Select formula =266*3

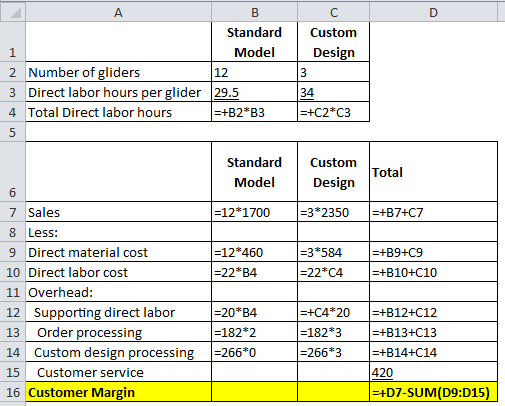pyautogui.click(x=333, y=352)
